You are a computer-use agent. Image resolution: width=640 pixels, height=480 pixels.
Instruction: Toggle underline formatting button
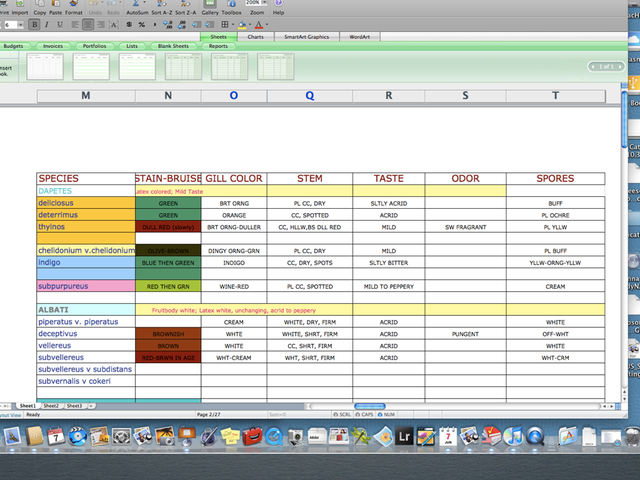[x=60, y=24]
